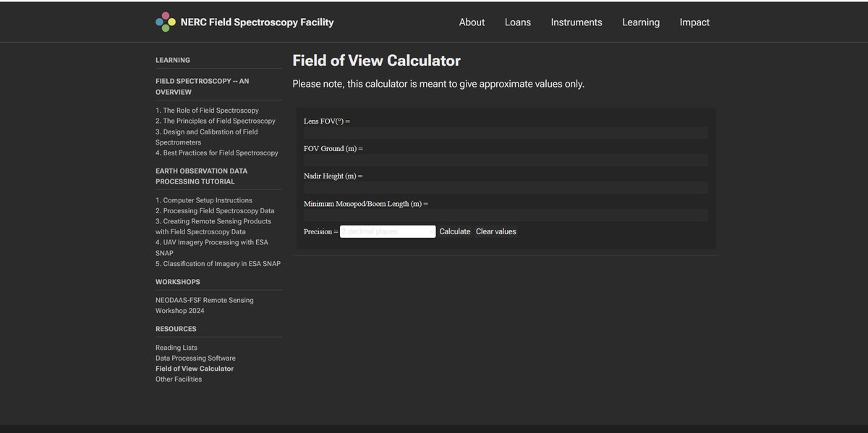Open the Data Processing Software page
This screenshot has height=433, width=868.
(x=195, y=358)
